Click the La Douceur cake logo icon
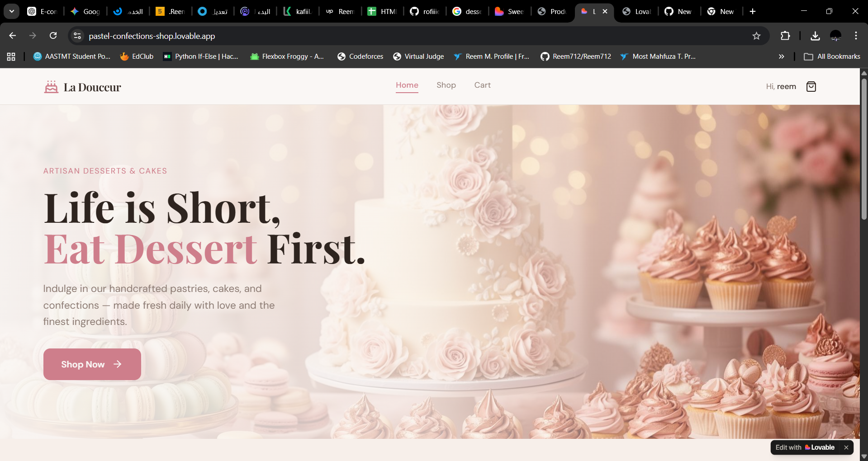This screenshot has height=461, width=868. 51,87
